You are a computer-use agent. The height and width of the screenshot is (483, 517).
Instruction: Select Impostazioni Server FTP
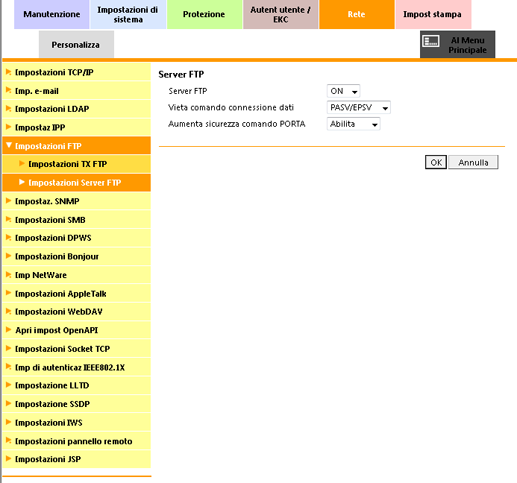pos(76,183)
